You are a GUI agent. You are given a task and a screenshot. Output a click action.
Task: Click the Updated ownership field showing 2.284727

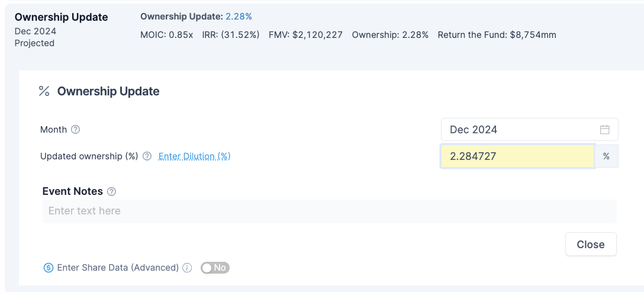pyautogui.click(x=517, y=156)
